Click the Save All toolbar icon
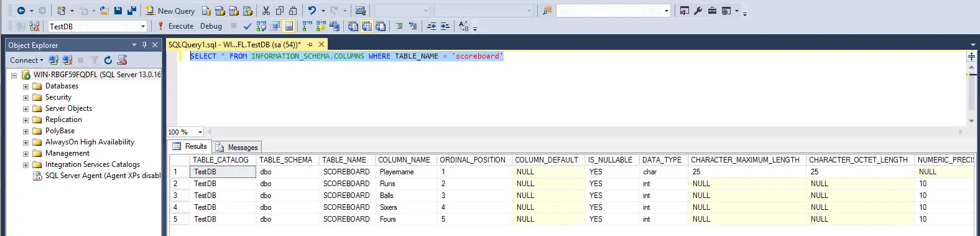This screenshot has height=236, width=980. (x=131, y=11)
